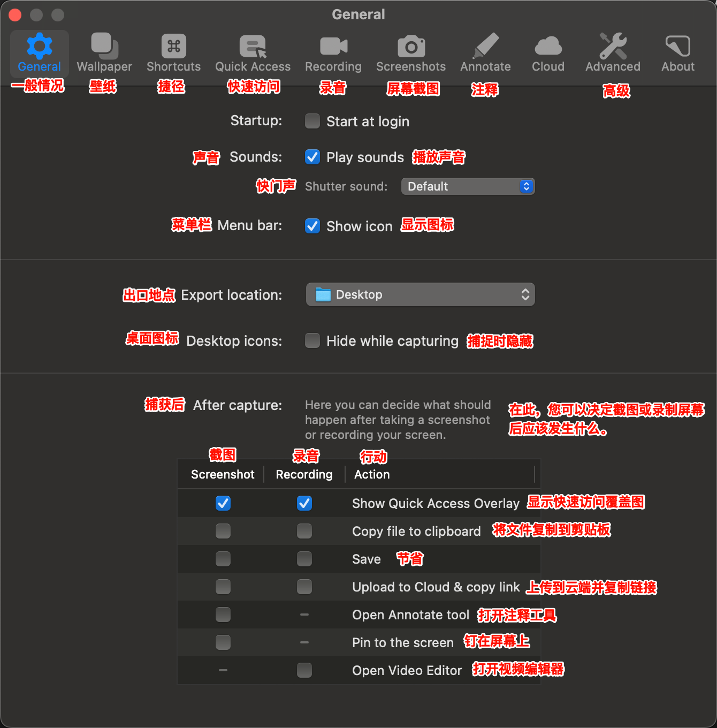Viewport: 717px width, 728px height.
Task: Enable the Start at login checkbox
Action: [x=312, y=121]
